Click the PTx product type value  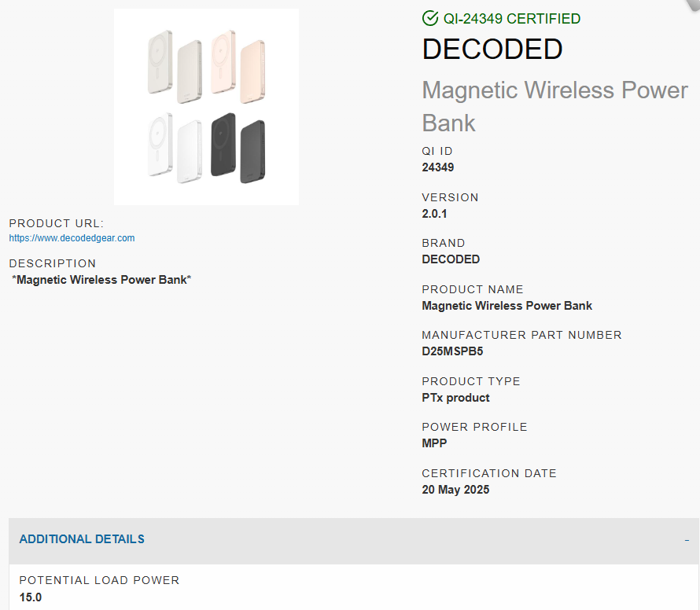(455, 398)
